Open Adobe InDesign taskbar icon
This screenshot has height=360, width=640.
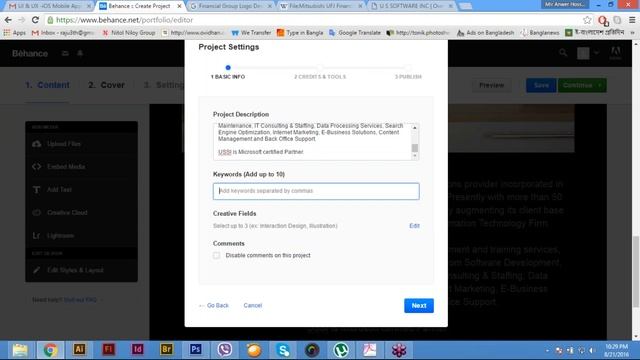point(138,350)
